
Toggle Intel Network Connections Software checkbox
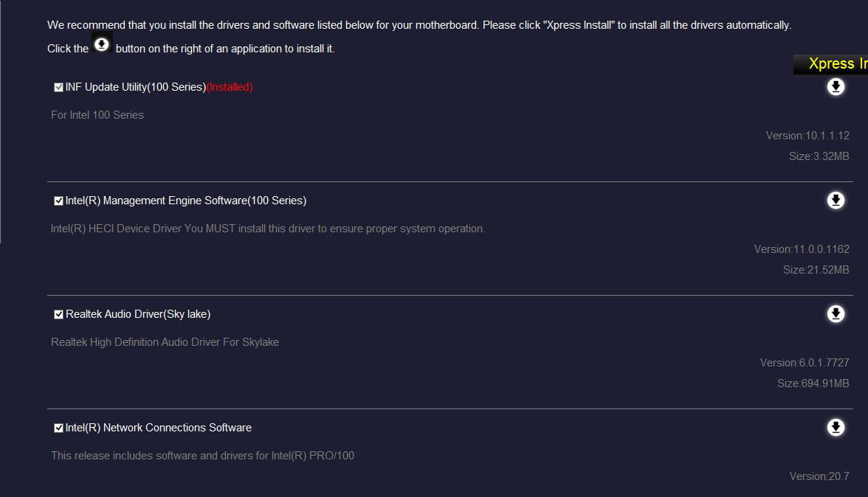point(58,428)
